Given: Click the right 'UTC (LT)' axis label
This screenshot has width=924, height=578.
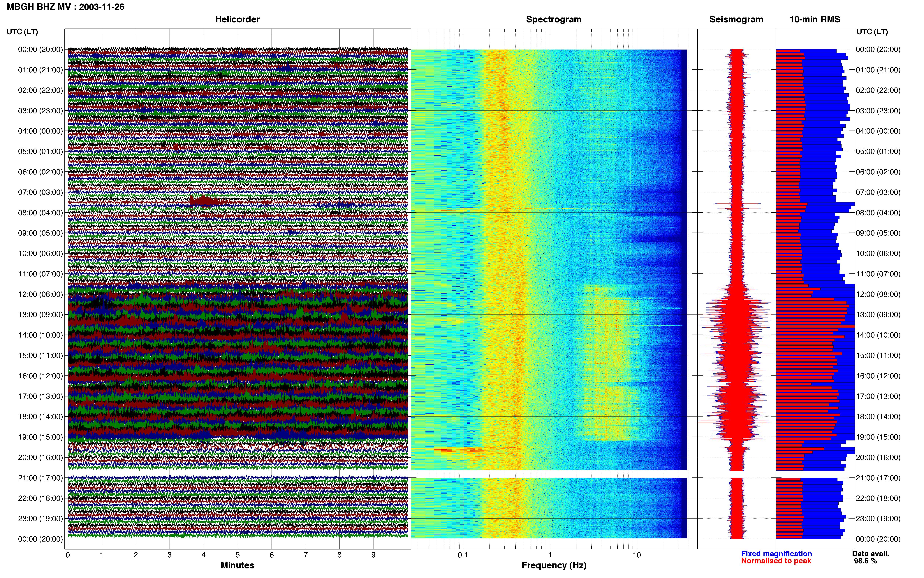Looking at the screenshot, I should (x=872, y=32).
